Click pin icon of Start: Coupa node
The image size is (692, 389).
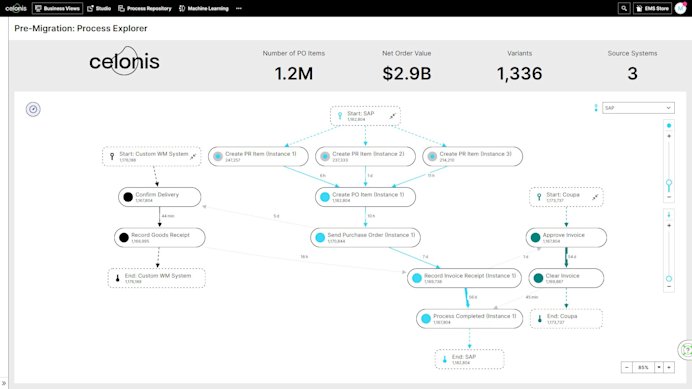coord(539,197)
